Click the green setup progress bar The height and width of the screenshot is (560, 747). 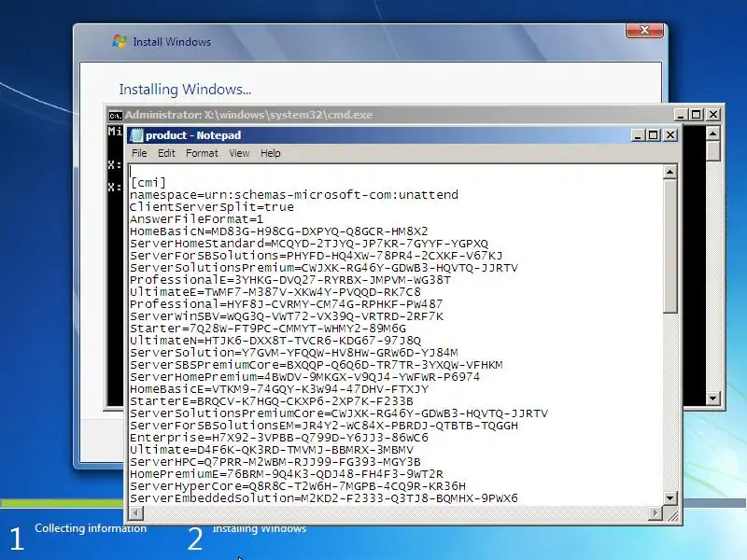(62, 503)
